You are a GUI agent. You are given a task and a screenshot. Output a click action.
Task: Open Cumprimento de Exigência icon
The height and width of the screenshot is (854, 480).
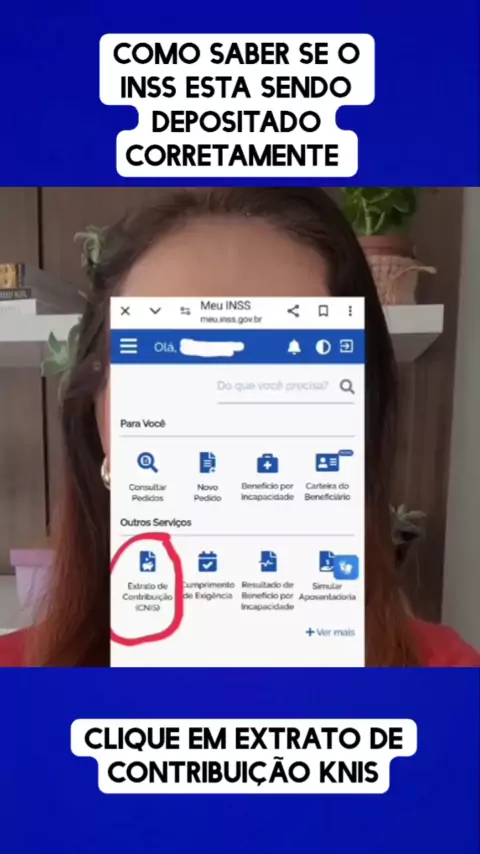click(x=207, y=561)
